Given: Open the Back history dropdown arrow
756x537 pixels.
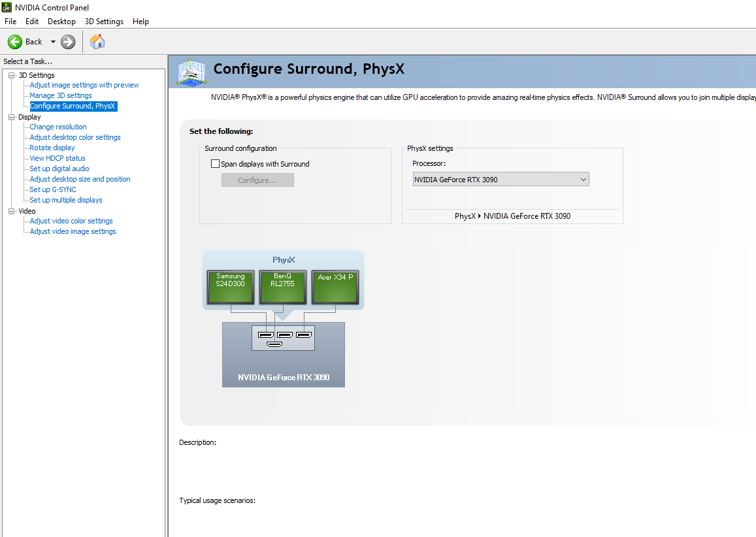Looking at the screenshot, I should click(x=53, y=42).
